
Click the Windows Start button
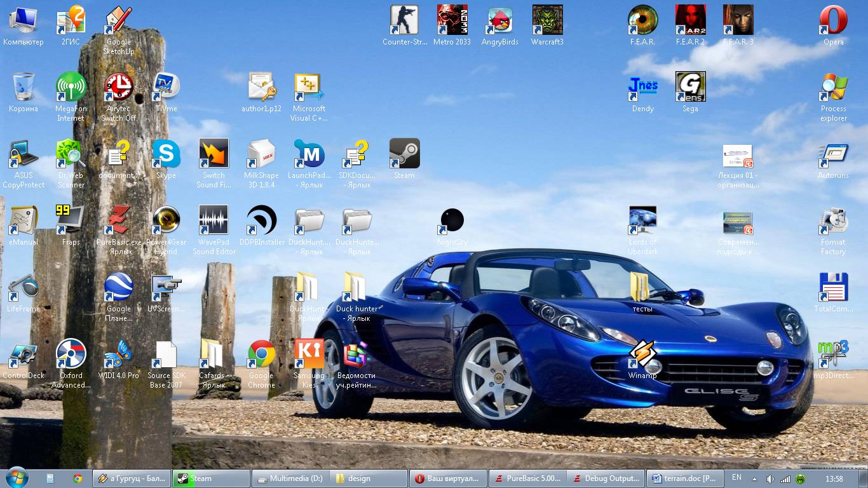pos(16,478)
